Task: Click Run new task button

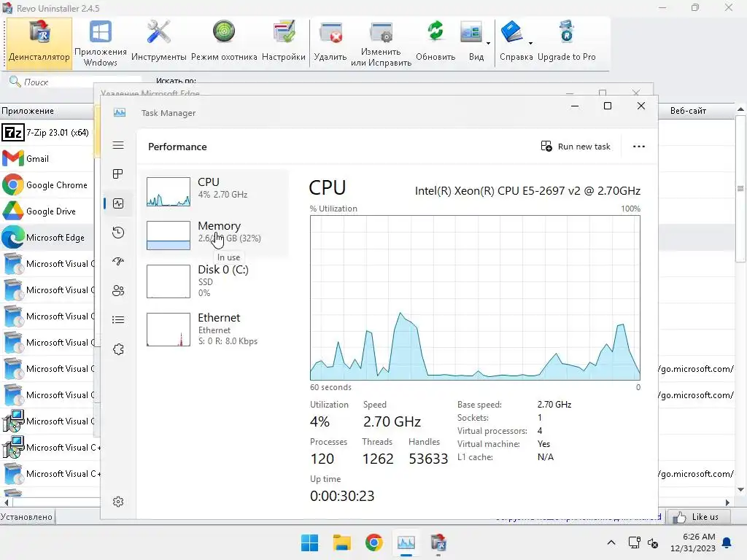Action: (576, 147)
